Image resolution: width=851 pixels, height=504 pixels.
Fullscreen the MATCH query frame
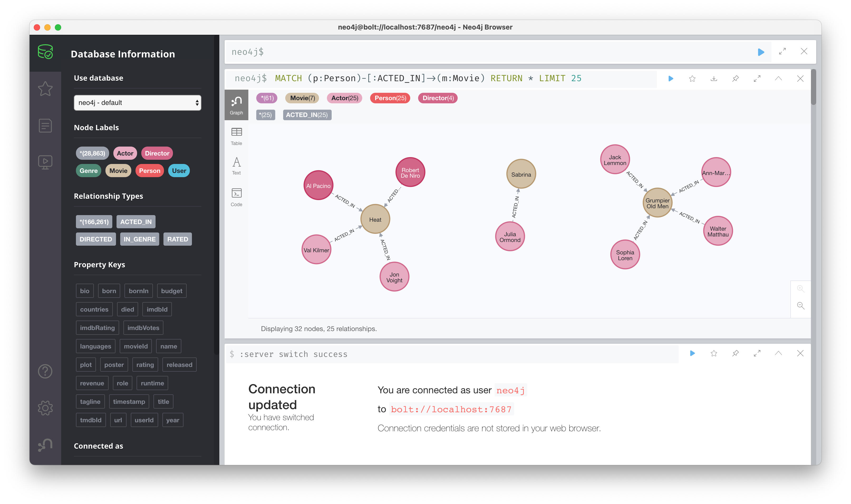pos(757,79)
